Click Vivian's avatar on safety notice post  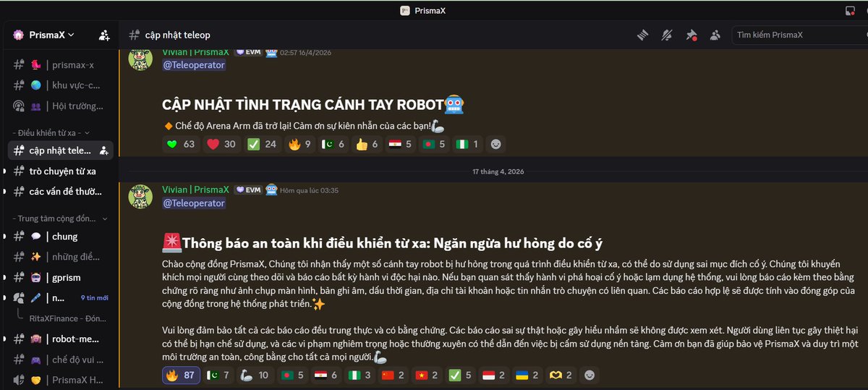click(x=140, y=197)
